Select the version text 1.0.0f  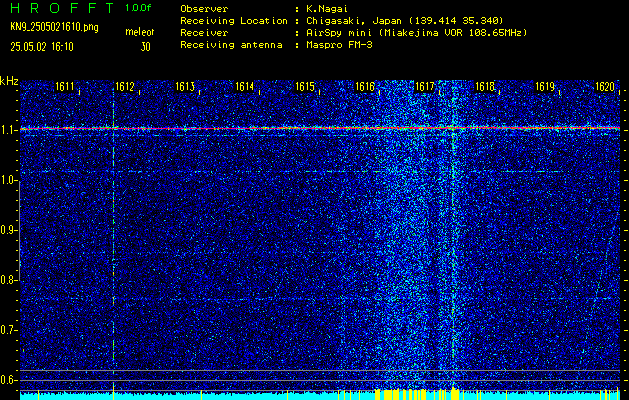(x=138, y=8)
